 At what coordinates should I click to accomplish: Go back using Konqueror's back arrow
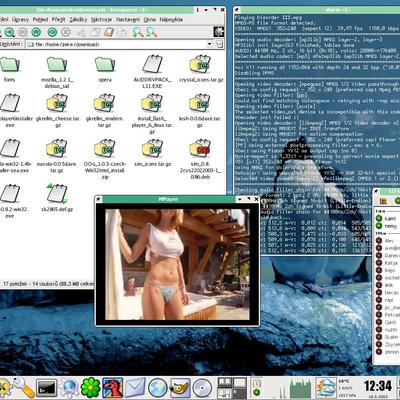coord(9,32)
